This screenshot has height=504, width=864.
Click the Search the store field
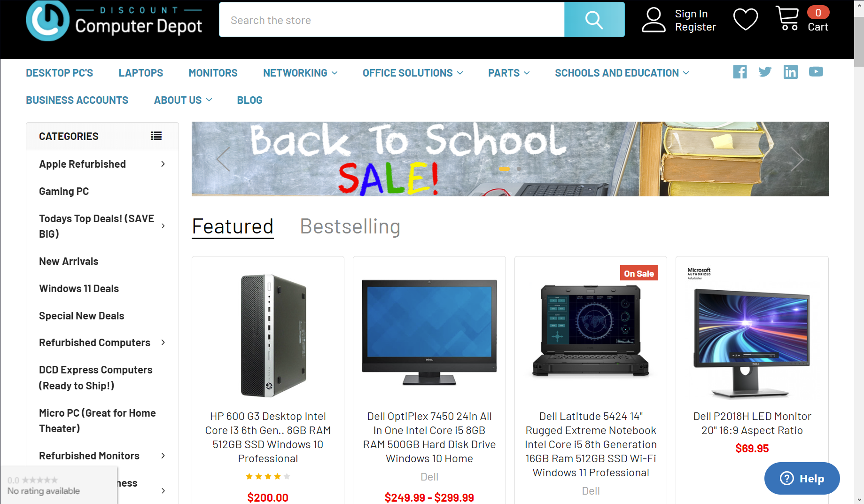click(392, 20)
